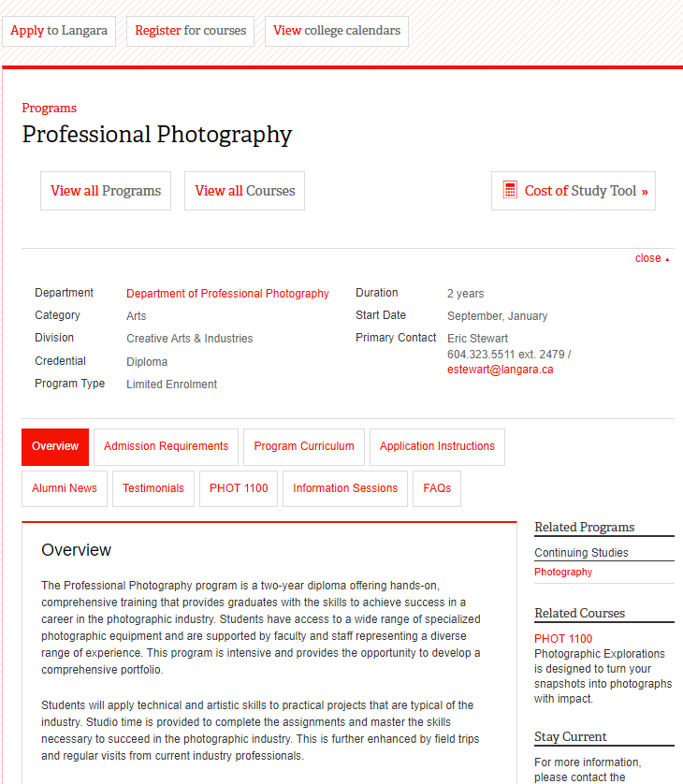Collapse program details with close arrow

point(652,258)
